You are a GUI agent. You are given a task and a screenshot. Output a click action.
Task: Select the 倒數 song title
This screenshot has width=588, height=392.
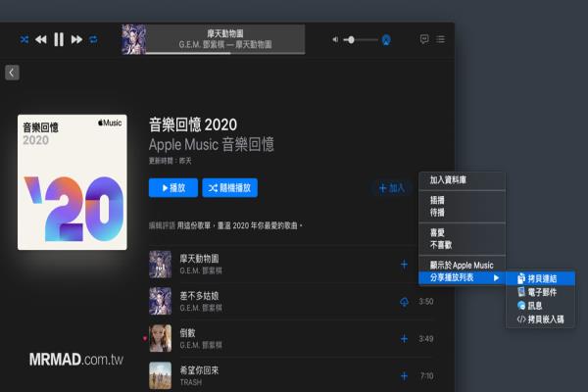tap(187, 333)
